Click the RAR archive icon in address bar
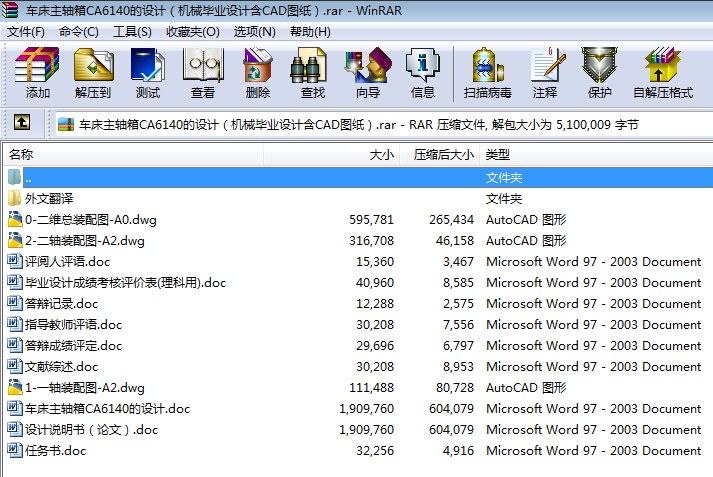Screen dimensions: 713x477 coord(66,124)
